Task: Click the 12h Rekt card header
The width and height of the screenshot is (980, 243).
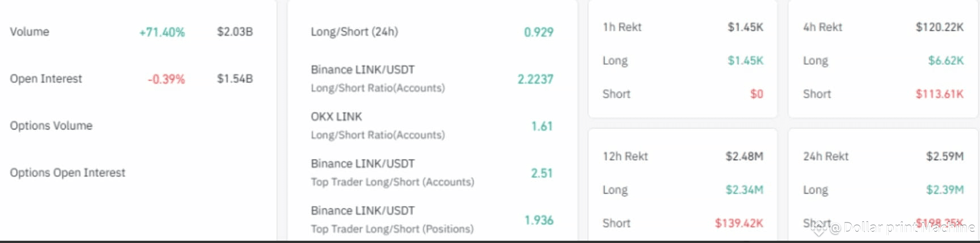Action: pyautogui.click(x=625, y=156)
